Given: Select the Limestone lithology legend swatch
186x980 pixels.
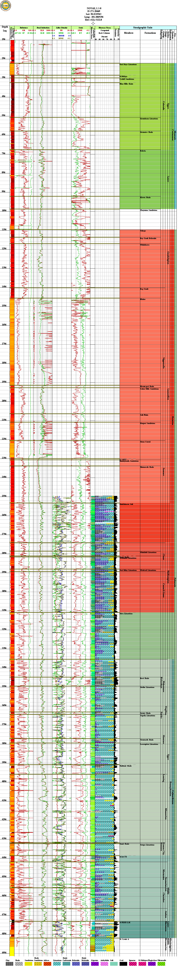Looking at the screenshot, I should pyautogui.click(x=57, y=964).
